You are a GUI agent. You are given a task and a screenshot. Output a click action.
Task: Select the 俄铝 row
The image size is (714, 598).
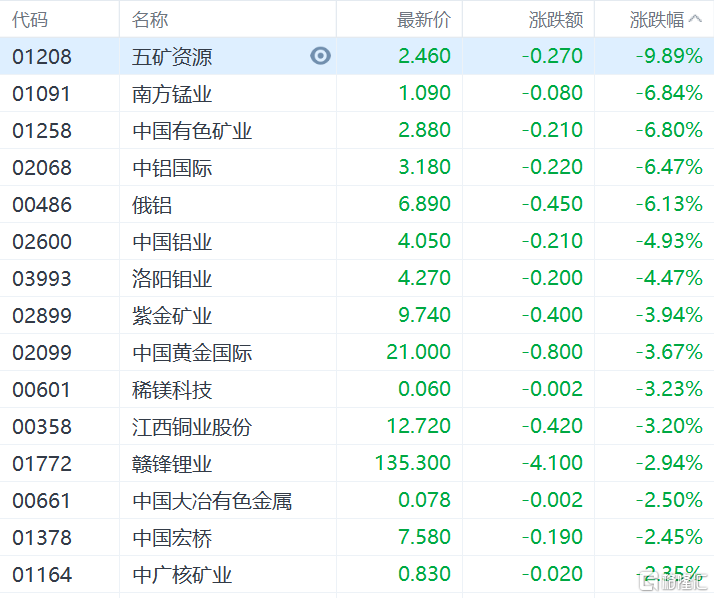357,204
